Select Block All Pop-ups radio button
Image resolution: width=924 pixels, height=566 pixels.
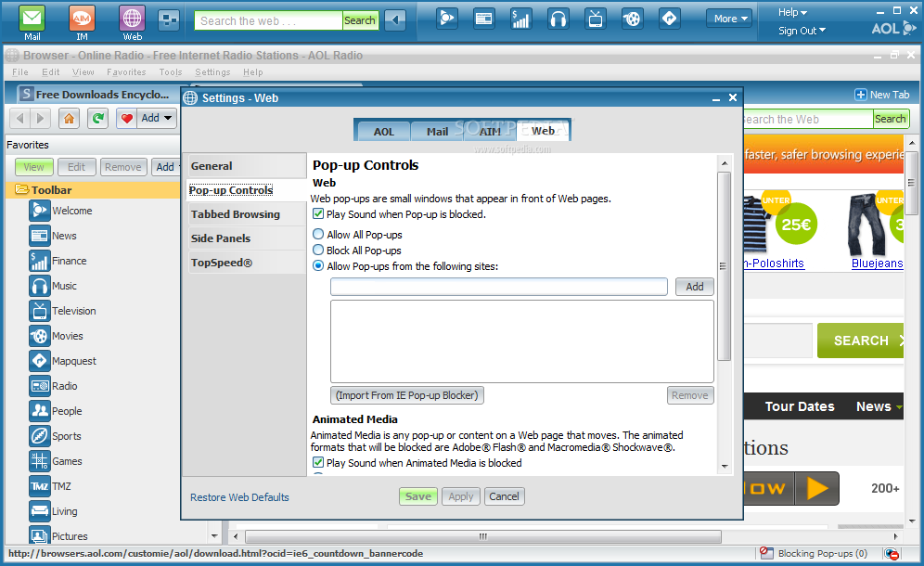(318, 250)
